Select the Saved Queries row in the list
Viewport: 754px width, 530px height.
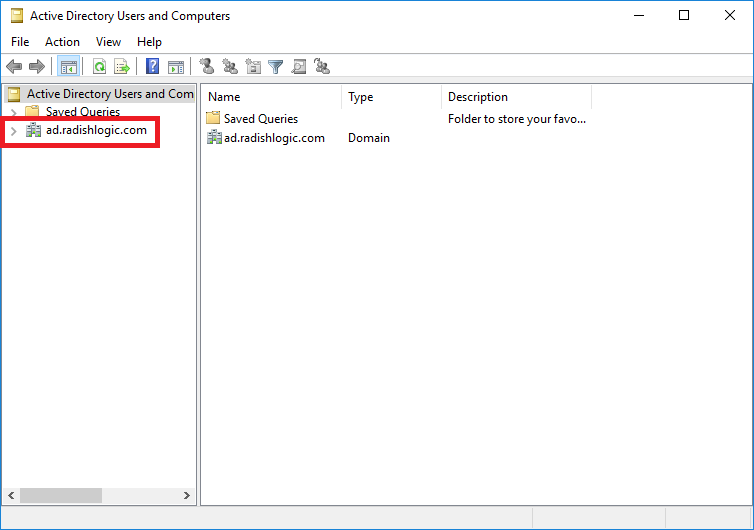[261, 118]
